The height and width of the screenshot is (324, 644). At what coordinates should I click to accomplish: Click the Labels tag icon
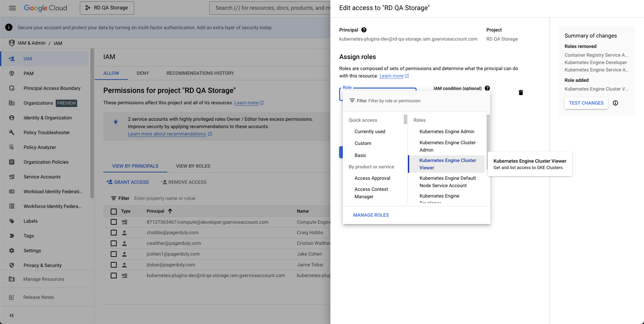12,221
